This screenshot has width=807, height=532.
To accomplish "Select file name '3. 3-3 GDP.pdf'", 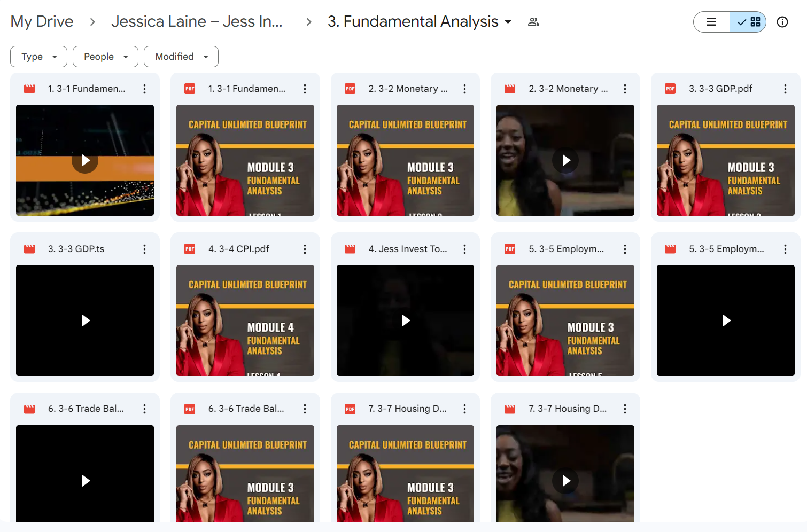I will point(720,89).
